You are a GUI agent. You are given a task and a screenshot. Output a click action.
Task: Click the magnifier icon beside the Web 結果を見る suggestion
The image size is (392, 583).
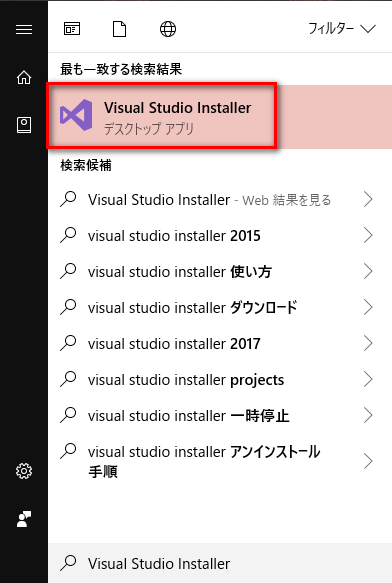[x=68, y=199]
